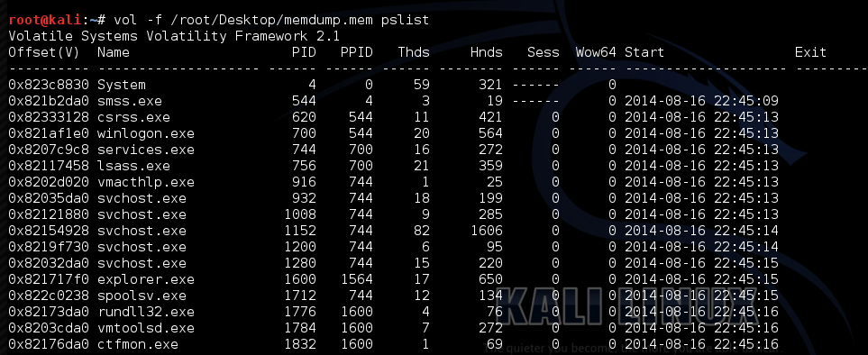Click svchost.exe with PID 932
Screen dimensions: 868x355
coord(142,198)
